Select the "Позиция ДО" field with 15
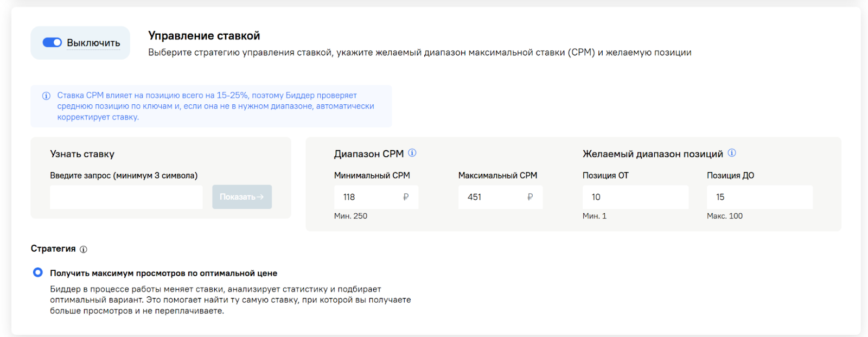Screen dimensions: 868x337 759,197
